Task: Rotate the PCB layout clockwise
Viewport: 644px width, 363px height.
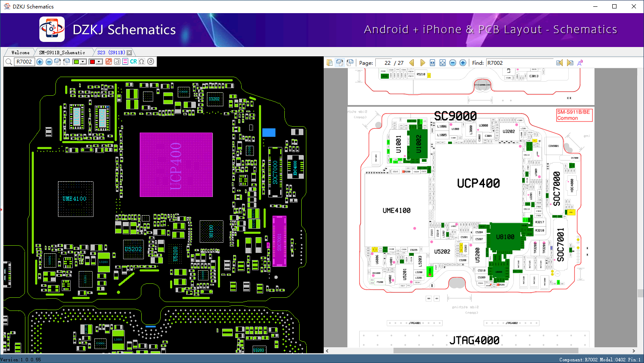Action: [58, 62]
